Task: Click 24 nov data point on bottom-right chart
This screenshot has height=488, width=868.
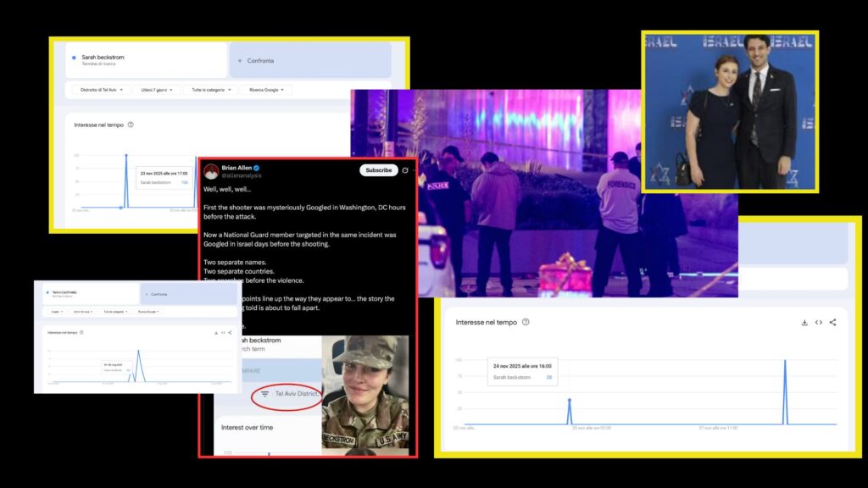Action: coord(569,400)
